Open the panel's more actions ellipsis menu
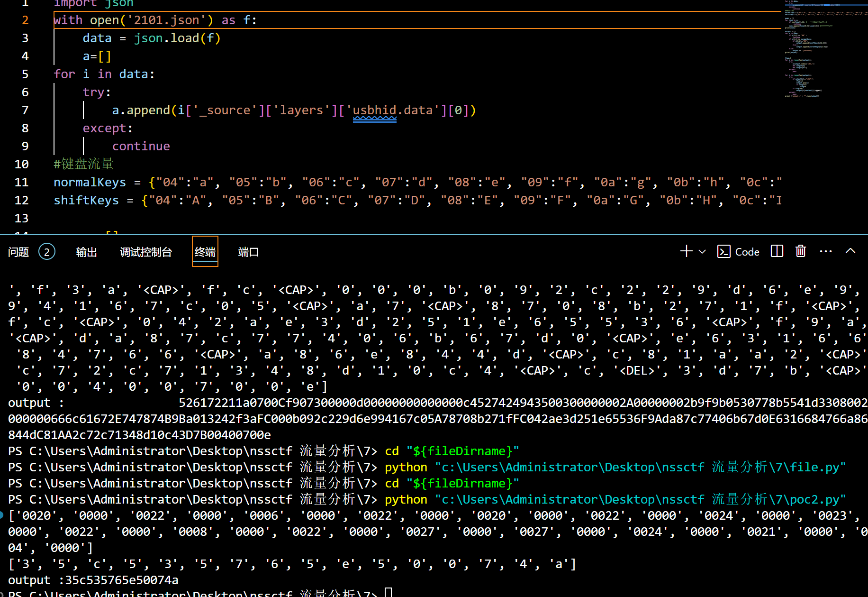This screenshot has height=597, width=868. pos(826,251)
